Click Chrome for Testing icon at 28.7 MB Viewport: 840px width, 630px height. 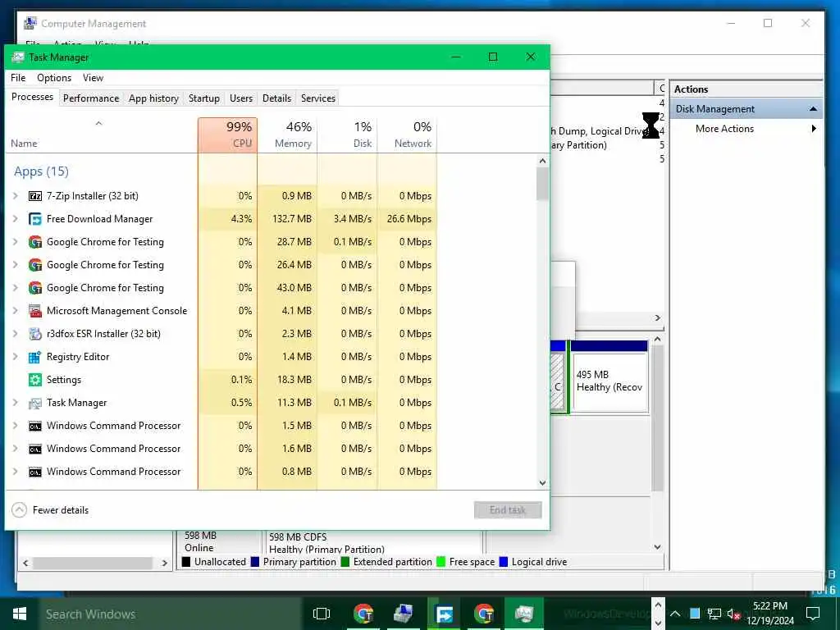pyautogui.click(x=35, y=242)
